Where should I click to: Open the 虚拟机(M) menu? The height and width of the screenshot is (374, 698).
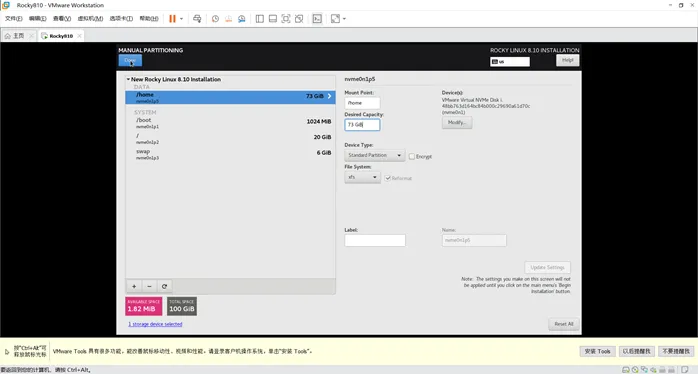tap(90, 19)
